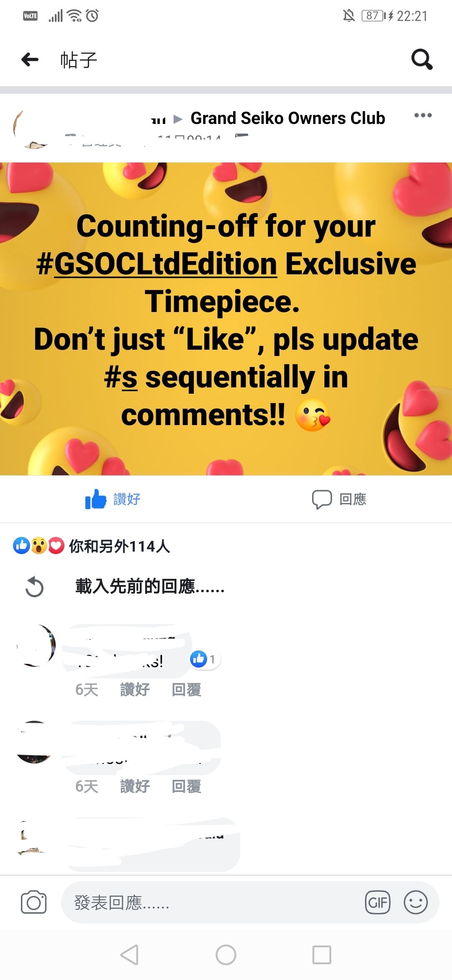Like the second comment with 讚好
452x980 pixels.
(135, 786)
